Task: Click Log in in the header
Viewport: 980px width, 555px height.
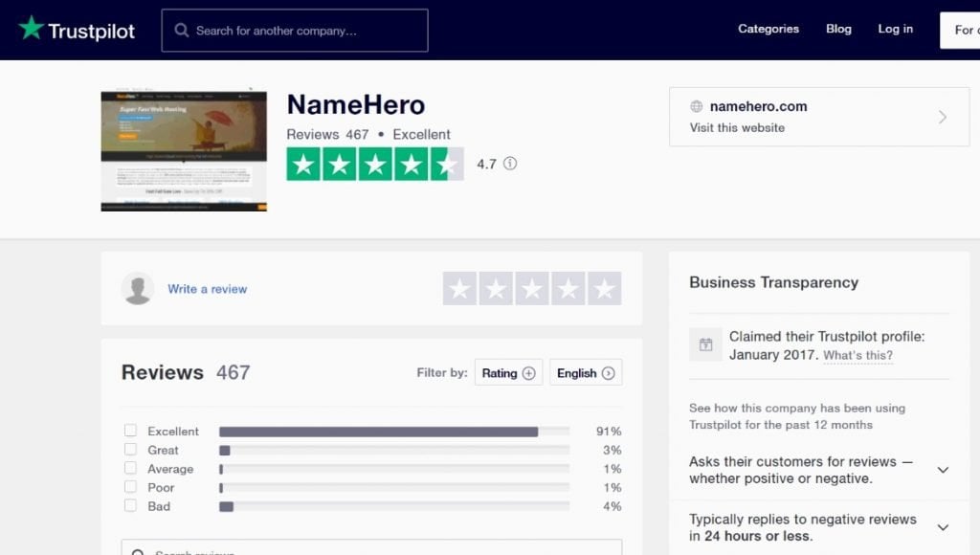Action: point(895,29)
